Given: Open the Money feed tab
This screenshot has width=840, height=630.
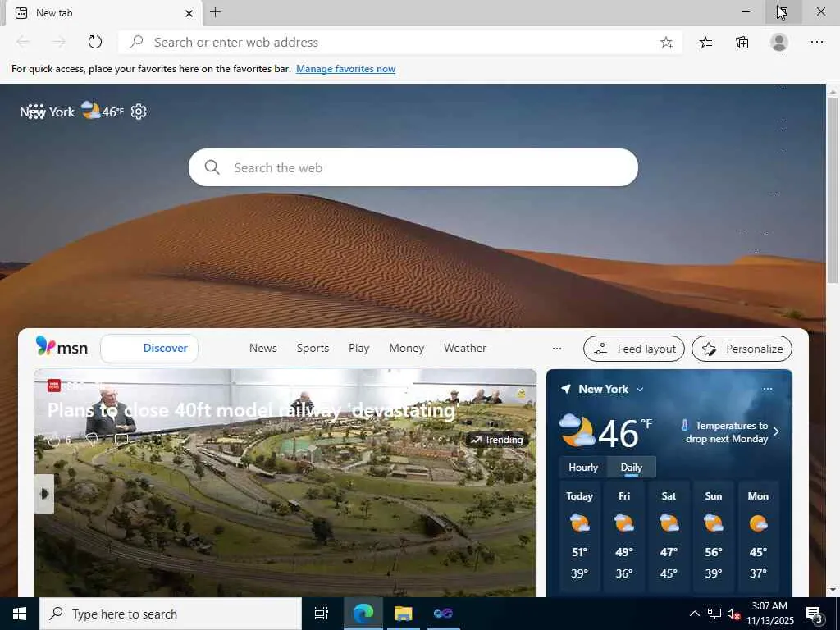Looking at the screenshot, I should tap(407, 348).
